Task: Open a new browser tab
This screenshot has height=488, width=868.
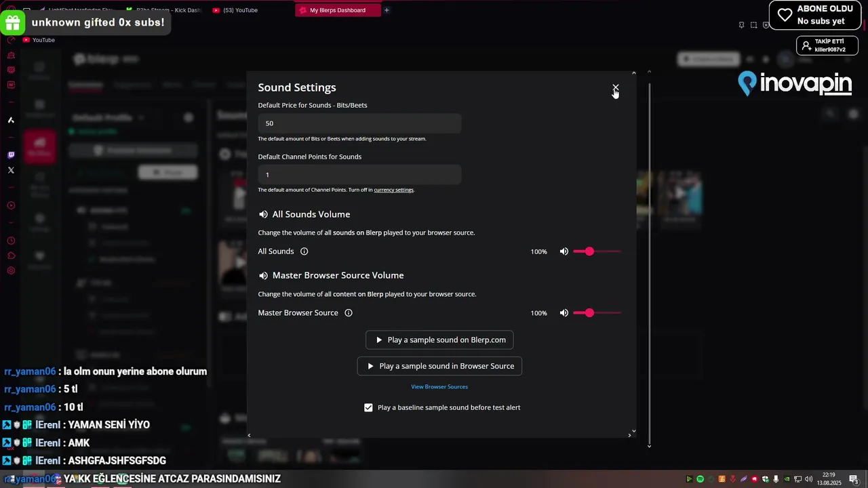Action: (x=387, y=10)
